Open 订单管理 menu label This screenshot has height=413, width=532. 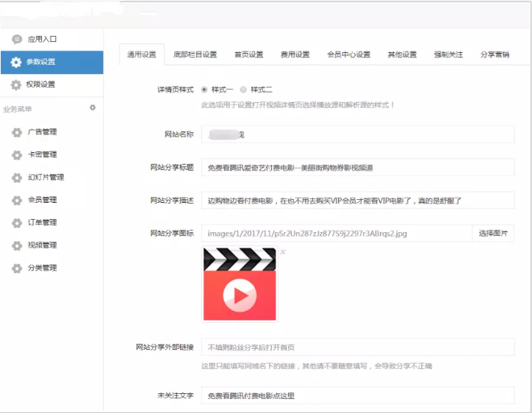tap(42, 223)
